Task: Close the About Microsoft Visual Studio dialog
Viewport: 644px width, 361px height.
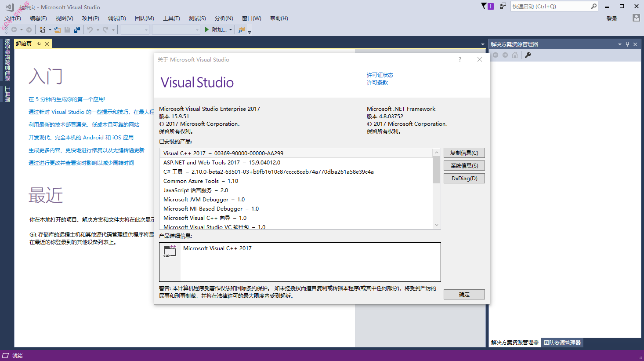Action: point(480,59)
